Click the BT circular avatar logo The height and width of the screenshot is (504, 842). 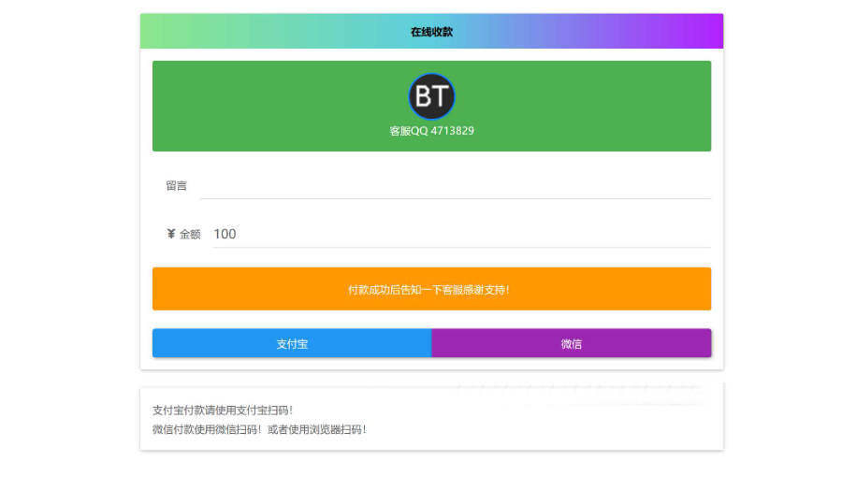tap(431, 96)
